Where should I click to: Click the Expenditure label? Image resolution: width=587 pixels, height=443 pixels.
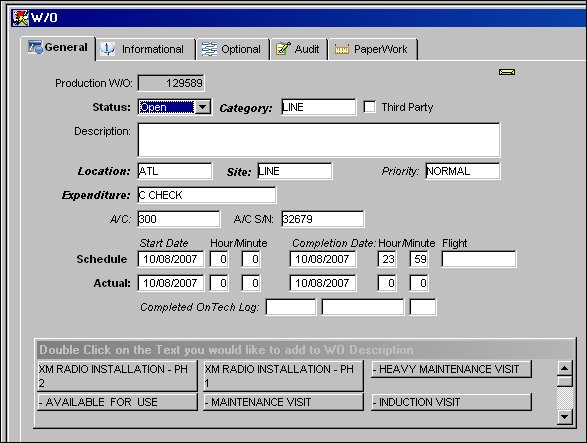[x=96, y=195]
